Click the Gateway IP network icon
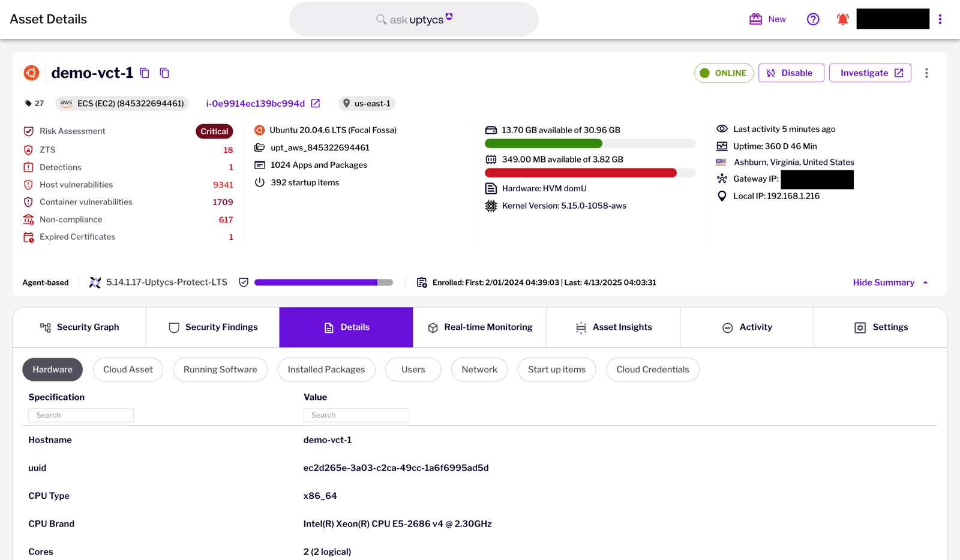960x560 pixels. 722,179
